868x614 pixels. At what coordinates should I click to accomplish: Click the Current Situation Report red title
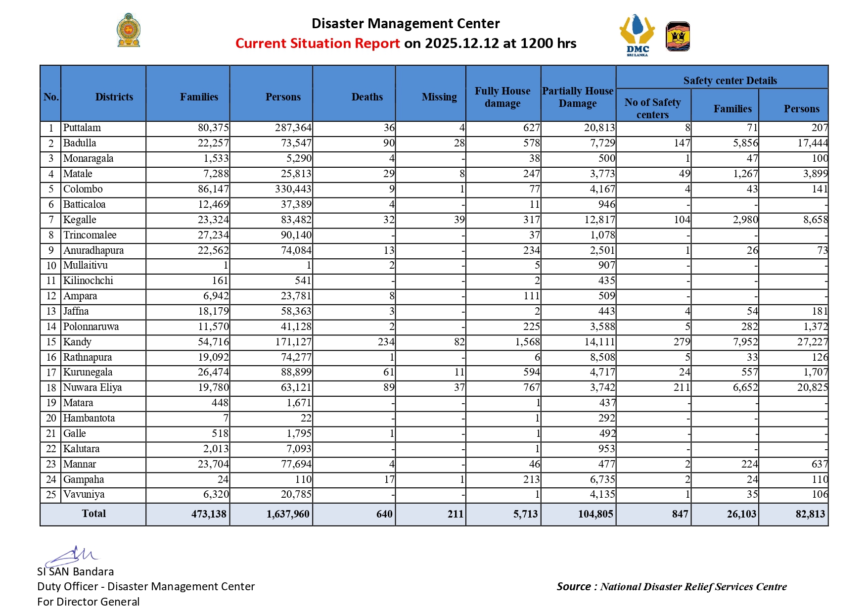[x=318, y=44]
